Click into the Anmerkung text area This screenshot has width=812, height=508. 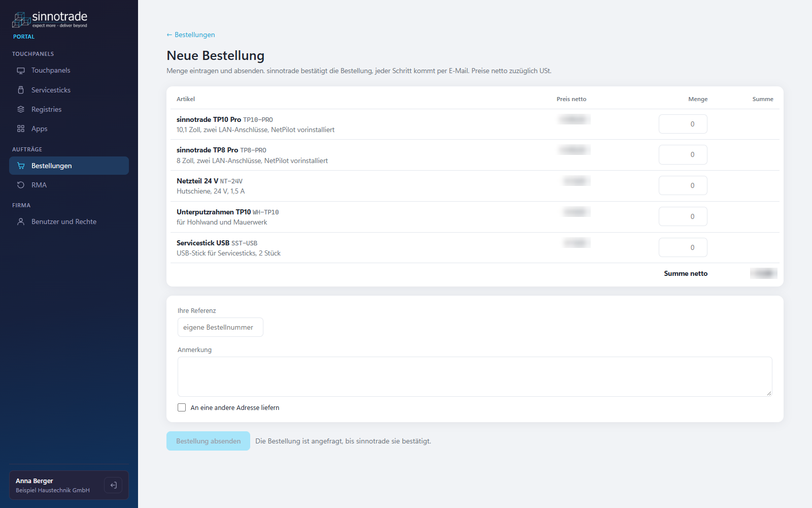tap(475, 376)
